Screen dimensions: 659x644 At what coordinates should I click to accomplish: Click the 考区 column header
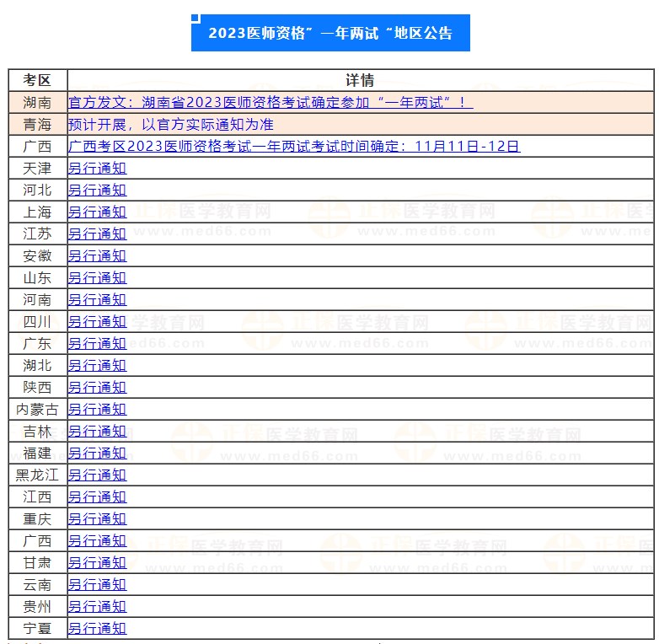point(37,81)
